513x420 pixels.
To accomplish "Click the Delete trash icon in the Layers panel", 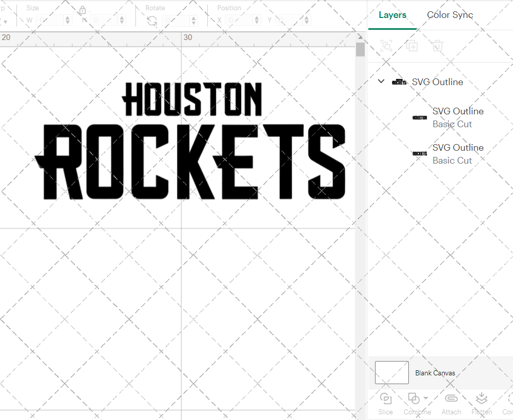I will (438, 46).
